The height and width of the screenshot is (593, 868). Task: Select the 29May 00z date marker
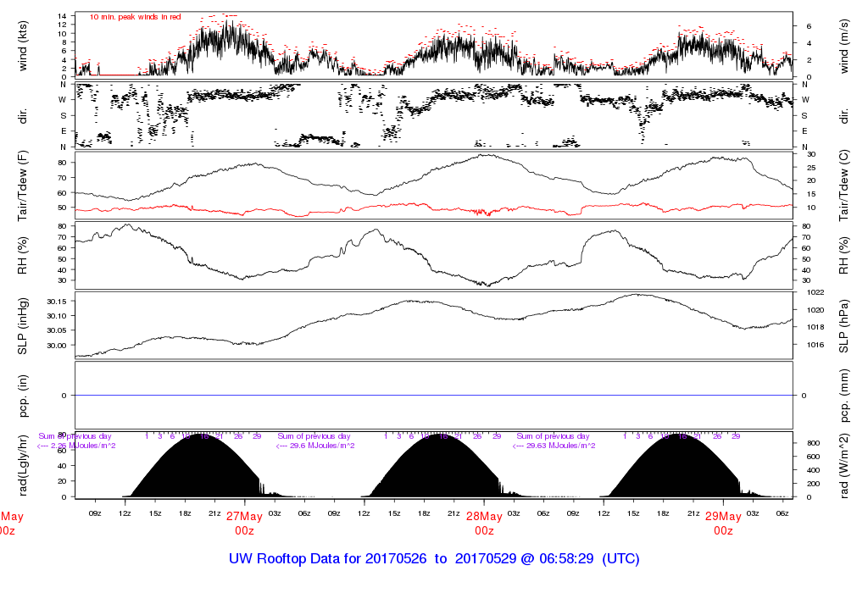pos(723,523)
